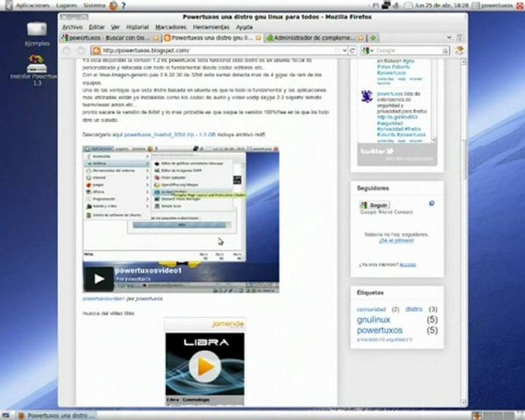Image resolution: width=525 pixels, height=420 pixels.
Task: Open the Herramientas menu
Action: tap(211, 27)
